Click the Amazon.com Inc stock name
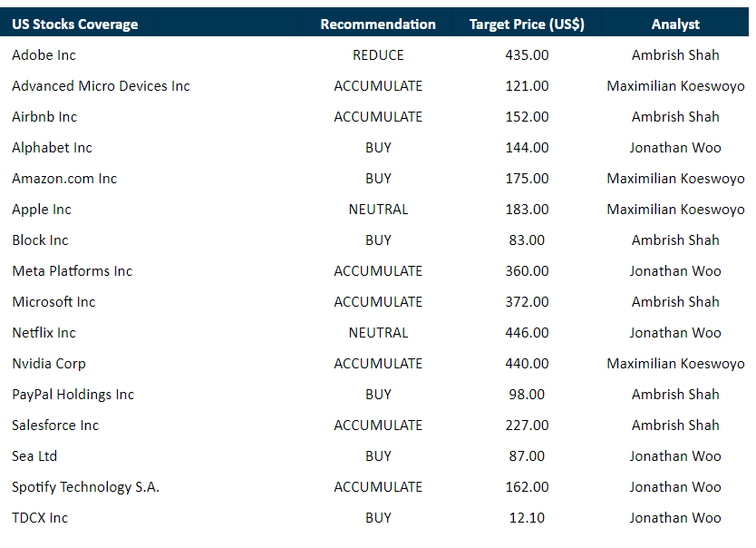The width and height of the screenshot is (756, 548). pos(64,179)
